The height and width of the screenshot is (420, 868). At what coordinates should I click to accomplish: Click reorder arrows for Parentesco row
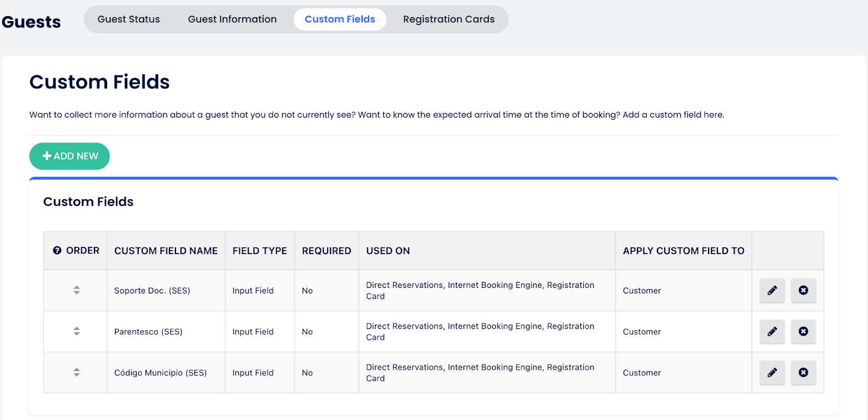click(x=77, y=331)
